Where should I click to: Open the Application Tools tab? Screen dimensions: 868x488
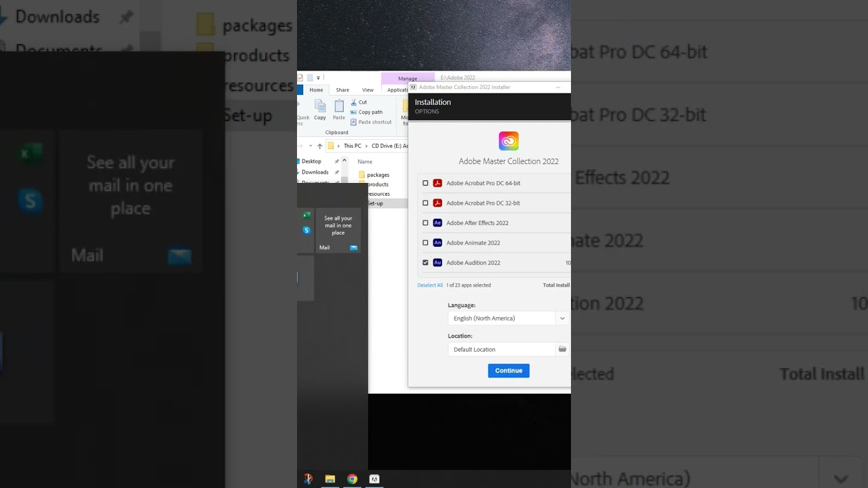click(x=397, y=89)
